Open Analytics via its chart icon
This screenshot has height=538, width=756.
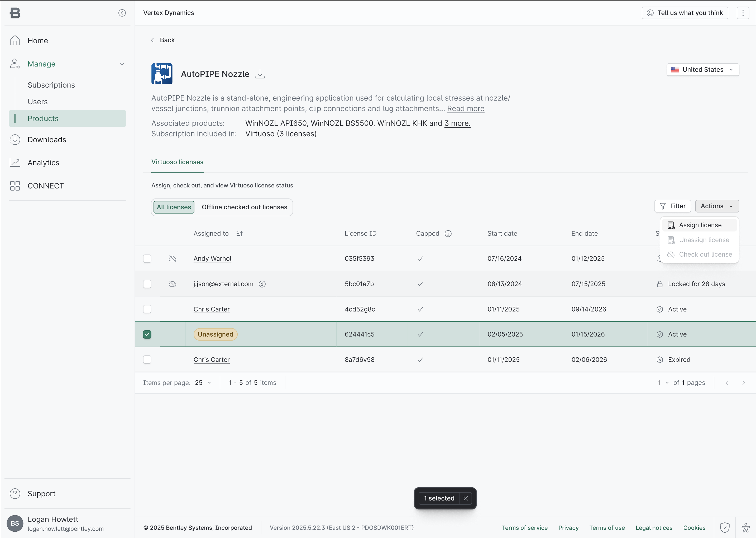tap(15, 163)
